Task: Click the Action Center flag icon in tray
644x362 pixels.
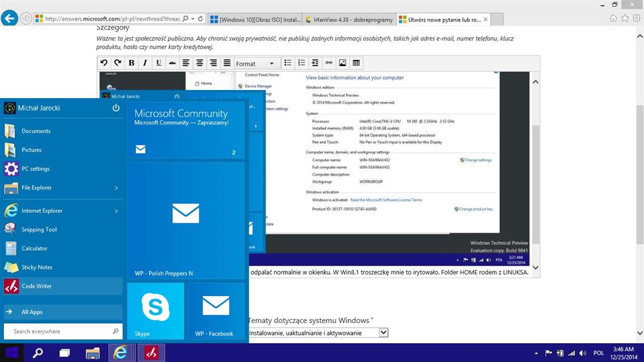Action: point(548,353)
